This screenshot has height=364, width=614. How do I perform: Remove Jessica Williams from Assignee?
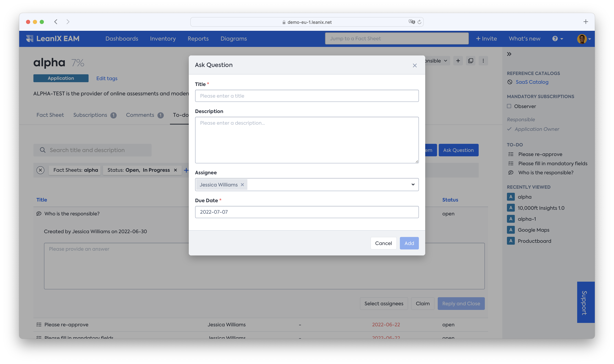tap(242, 185)
